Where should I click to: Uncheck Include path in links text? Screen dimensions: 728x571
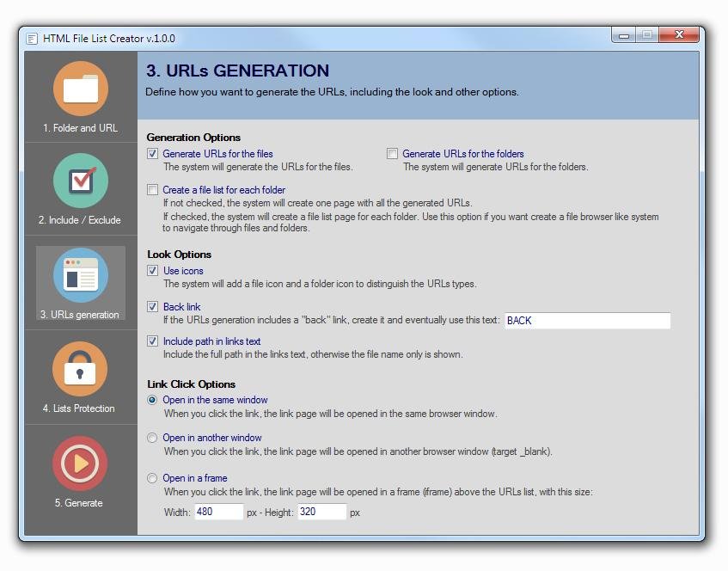point(151,341)
